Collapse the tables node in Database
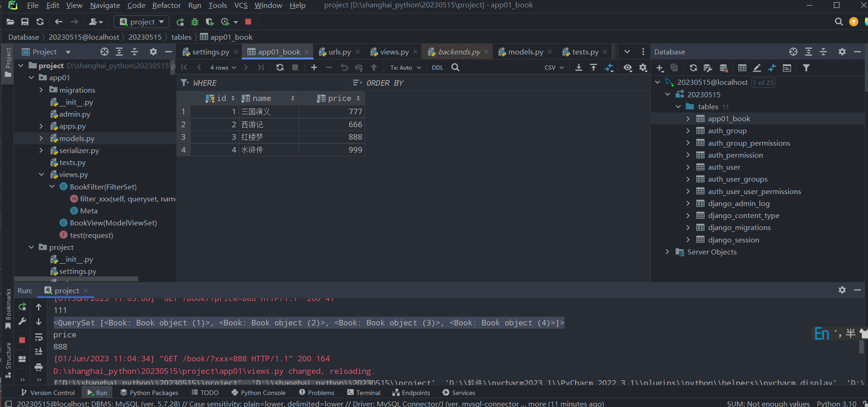 tap(678, 106)
